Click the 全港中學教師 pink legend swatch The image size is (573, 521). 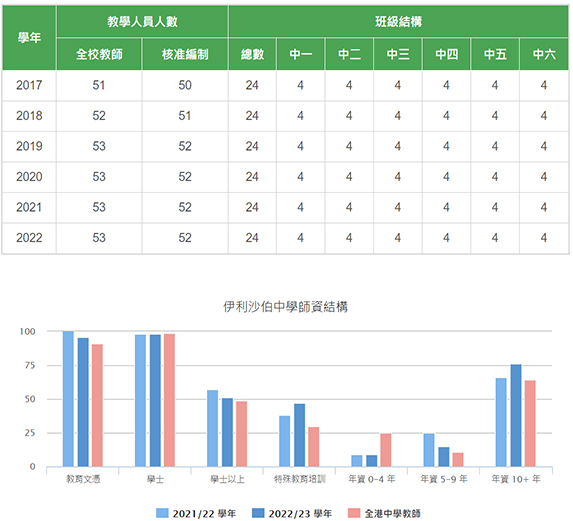point(354,513)
